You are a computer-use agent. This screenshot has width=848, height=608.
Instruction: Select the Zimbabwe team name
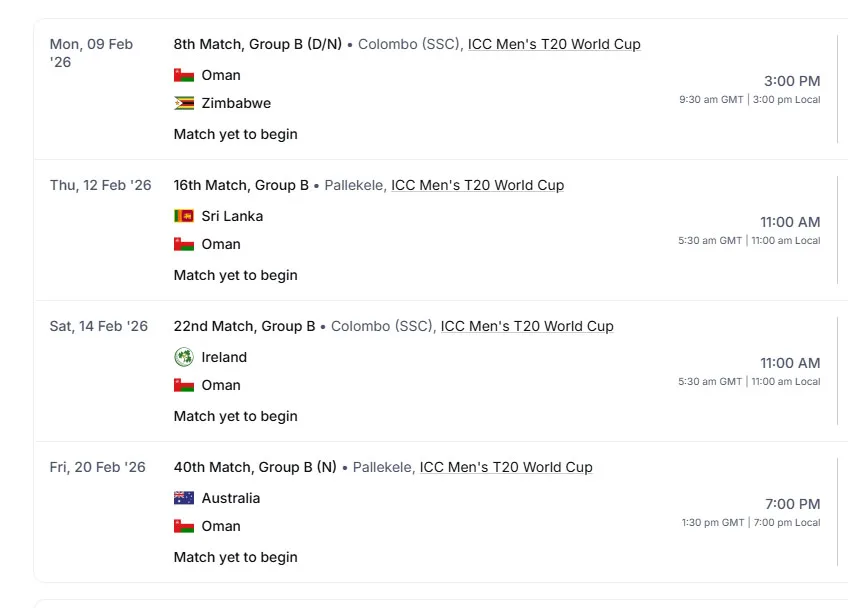[236, 103]
